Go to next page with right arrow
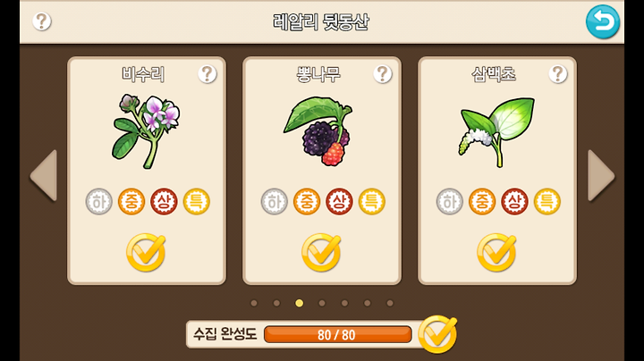644x361 pixels. 601,175
